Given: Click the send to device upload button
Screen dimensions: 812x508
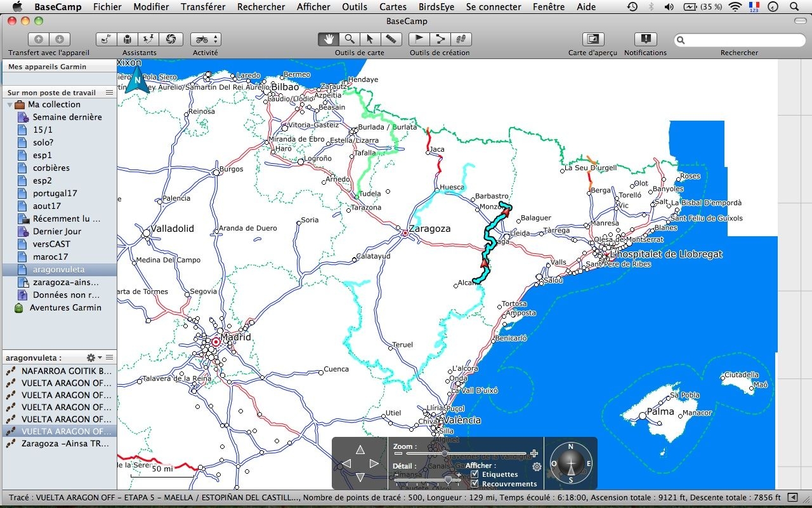Looking at the screenshot, I should (39, 39).
